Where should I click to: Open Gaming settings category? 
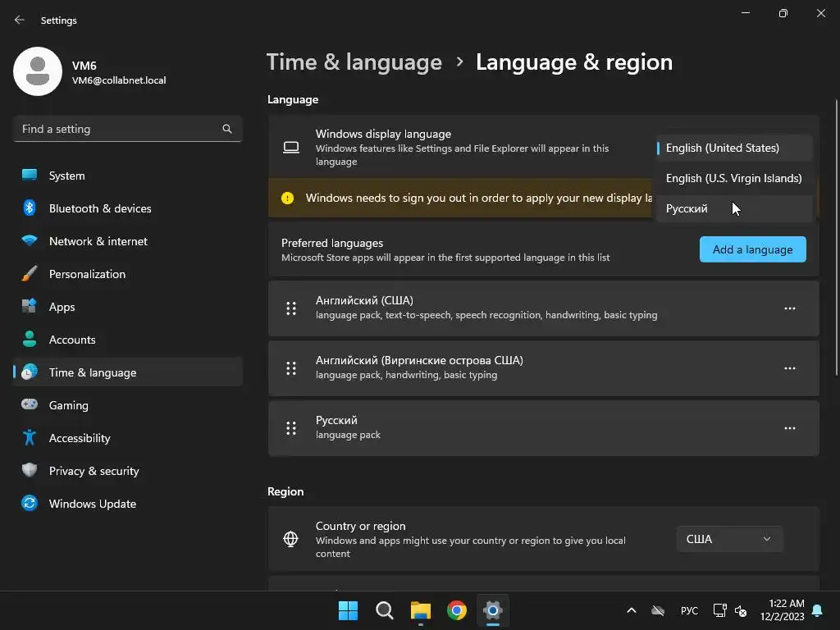[x=127, y=405]
